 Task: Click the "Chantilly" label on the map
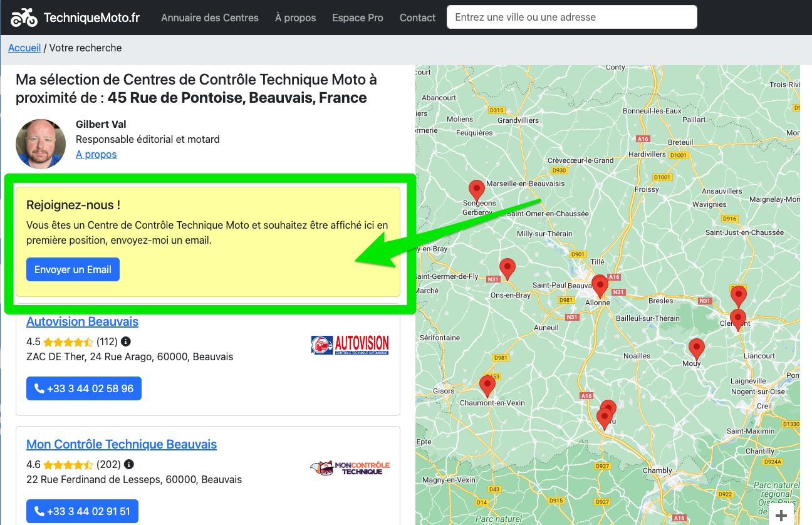point(760,451)
